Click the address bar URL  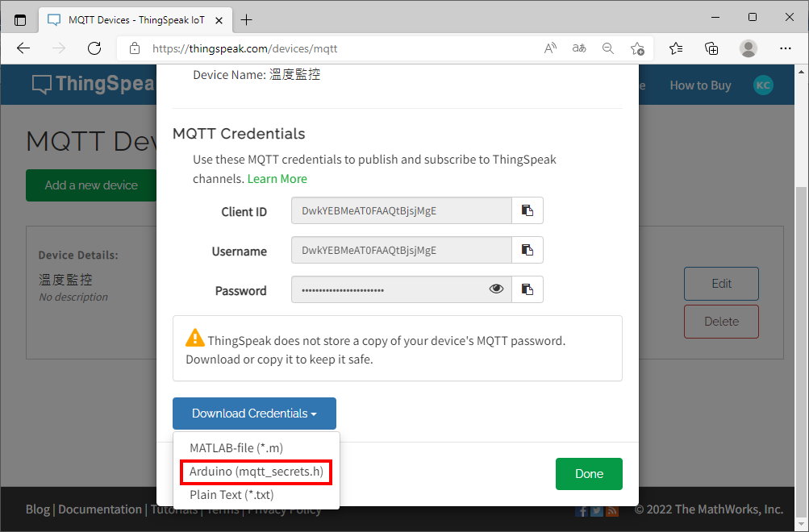244,48
